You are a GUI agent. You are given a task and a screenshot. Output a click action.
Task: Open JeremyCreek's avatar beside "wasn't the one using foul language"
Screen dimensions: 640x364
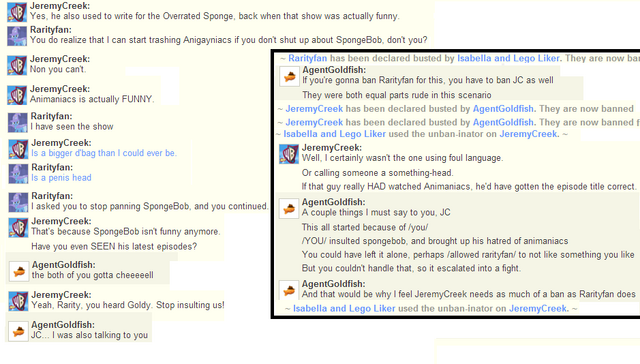point(289,154)
